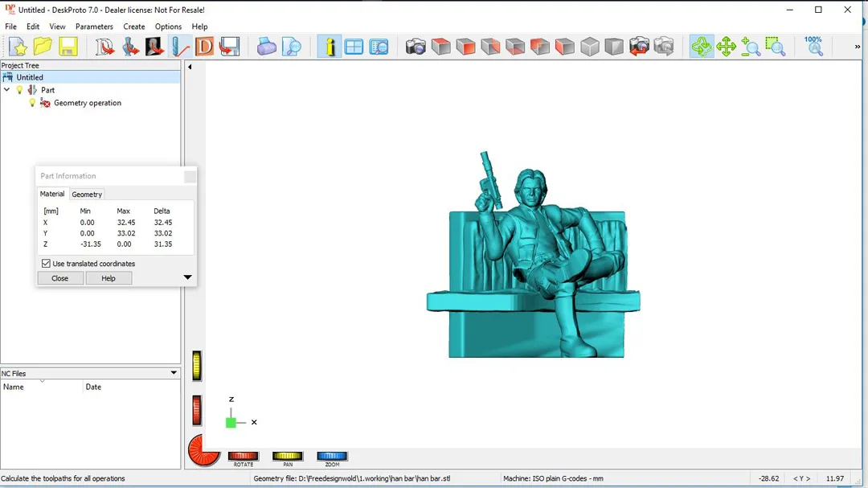Open the Parameters menu
Viewport: 868px width, 488px height.
[94, 27]
